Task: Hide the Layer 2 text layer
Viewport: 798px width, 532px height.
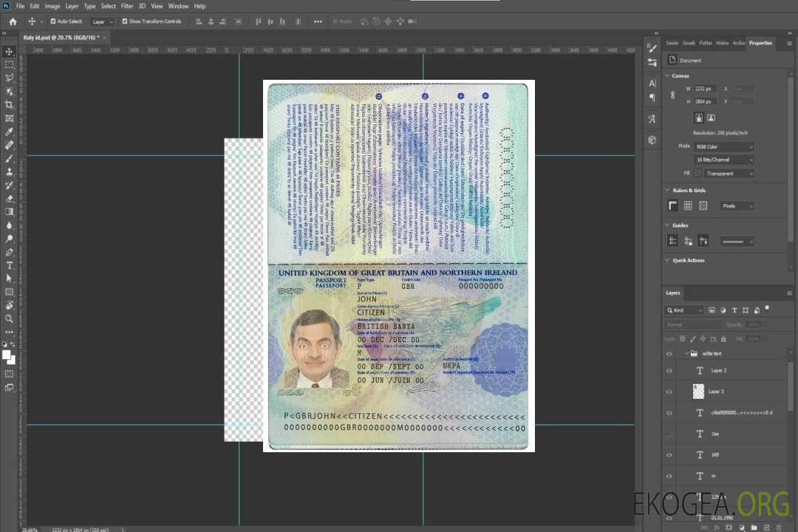Action: point(669,371)
